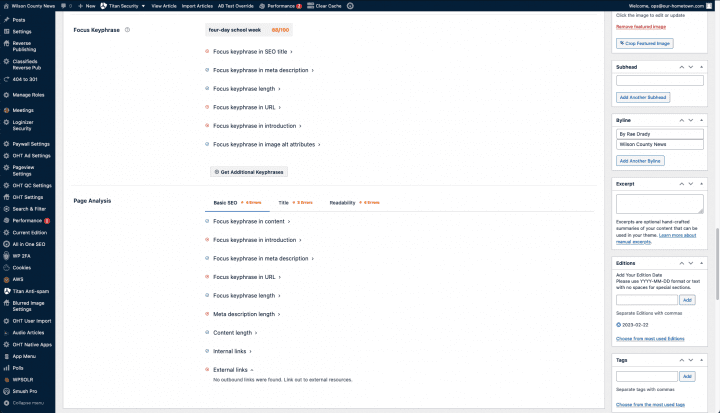This screenshot has height=413, width=720.
Task: Open OHT QC Settings
Action: (x=32, y=186)
